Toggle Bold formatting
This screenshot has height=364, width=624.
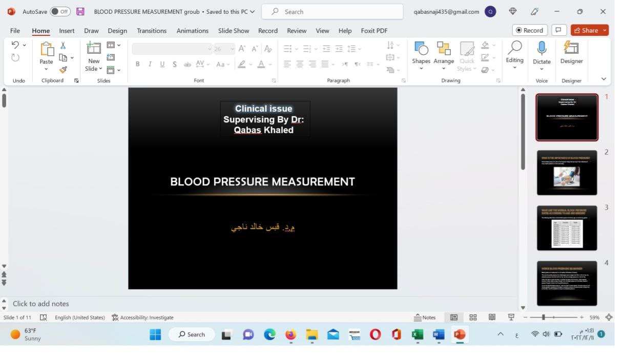click(x=137, y=64)
